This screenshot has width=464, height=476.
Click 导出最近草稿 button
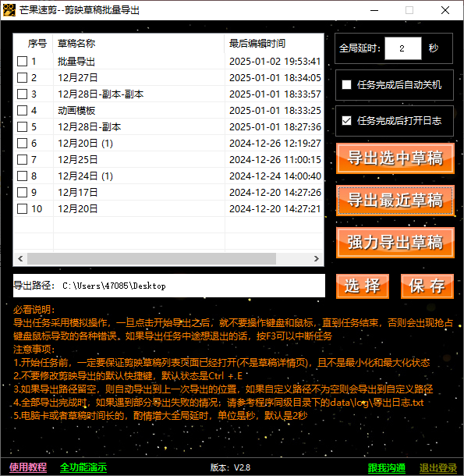395,201
